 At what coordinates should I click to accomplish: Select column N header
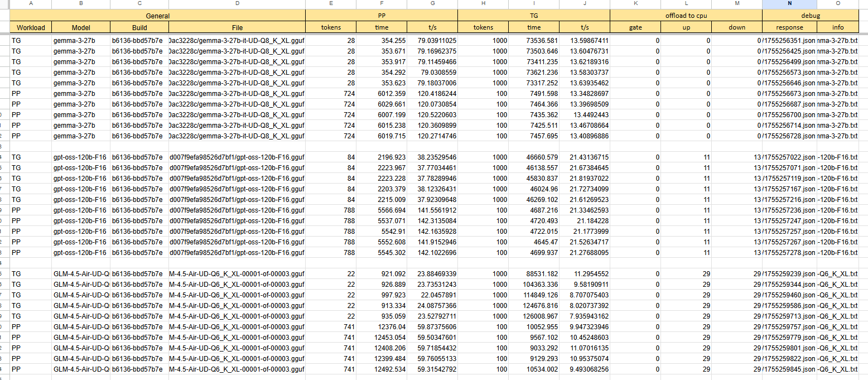click(789, 4)
